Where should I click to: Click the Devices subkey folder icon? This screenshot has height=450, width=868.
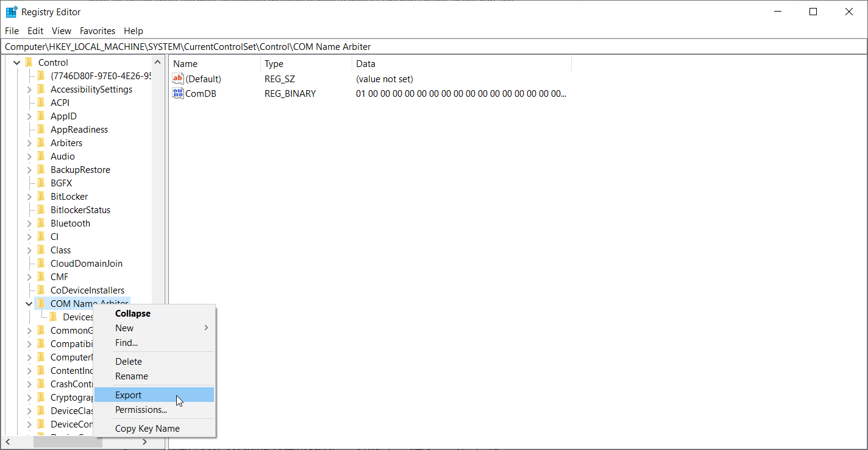54,317
